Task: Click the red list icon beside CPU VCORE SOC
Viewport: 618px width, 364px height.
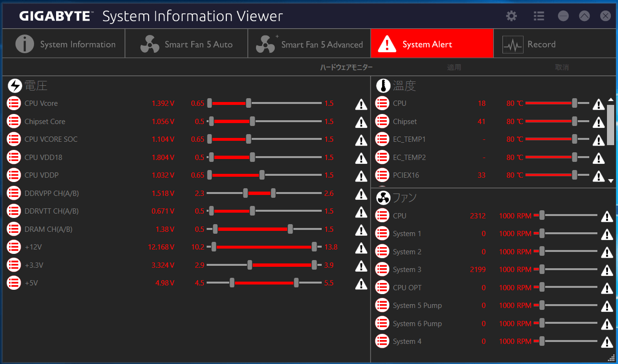Action: 14,139
